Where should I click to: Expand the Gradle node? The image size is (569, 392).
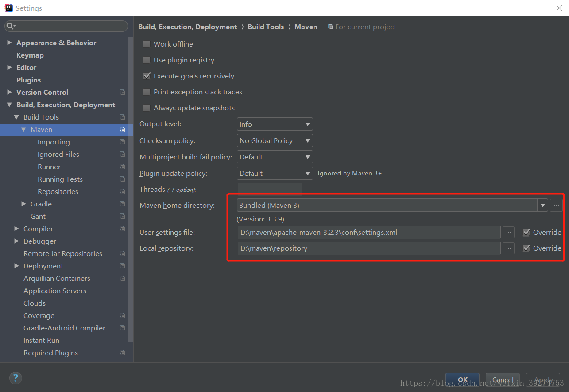click(24, 204)
